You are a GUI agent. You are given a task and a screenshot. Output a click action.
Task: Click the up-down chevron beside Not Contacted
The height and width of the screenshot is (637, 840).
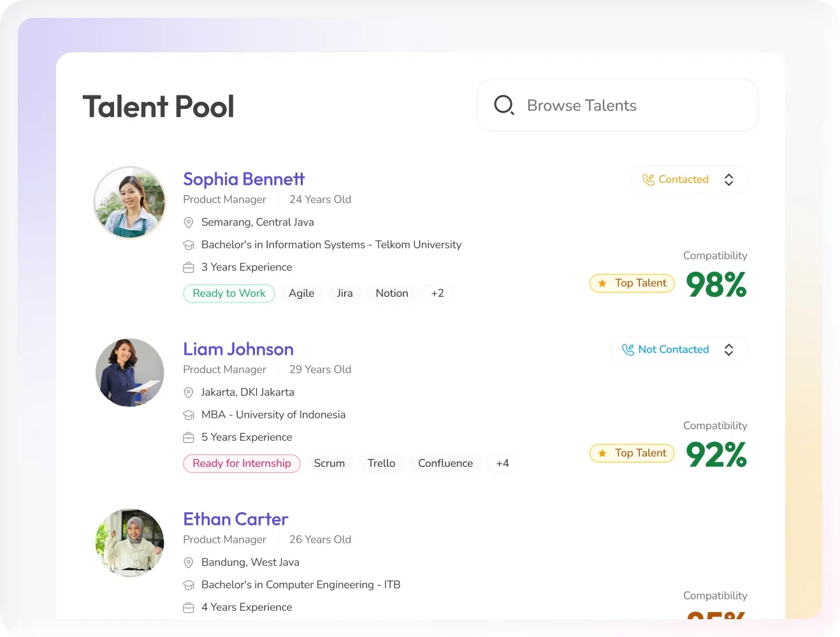click(728, 350)
